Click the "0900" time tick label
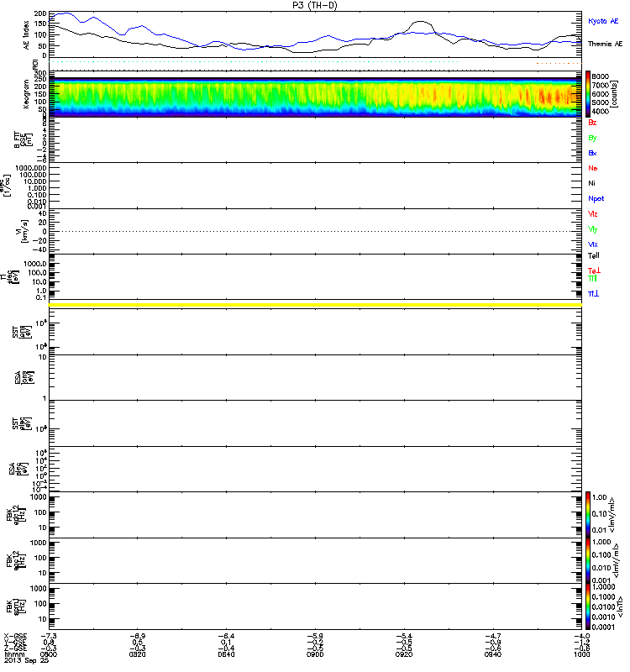 click(315, 654)
